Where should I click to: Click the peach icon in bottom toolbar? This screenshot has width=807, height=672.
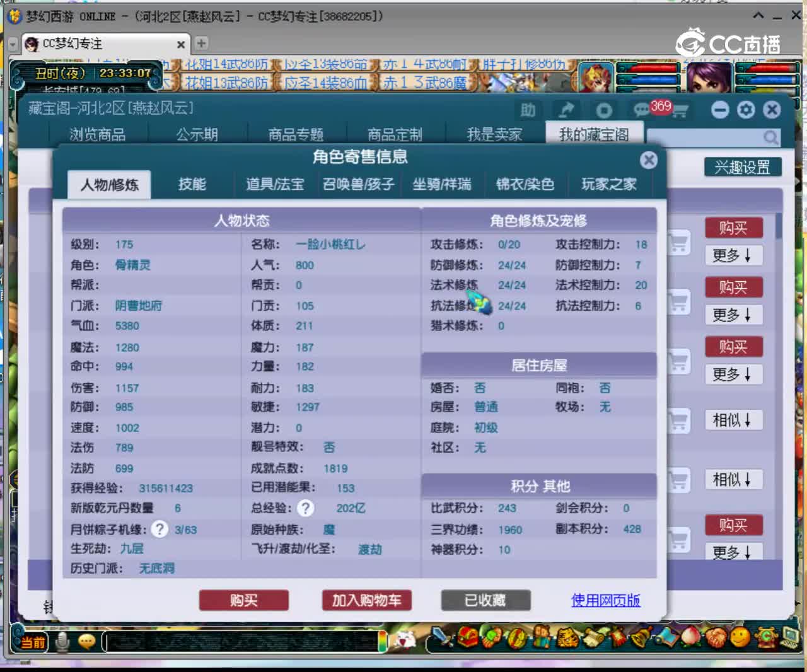pos(691,637)
